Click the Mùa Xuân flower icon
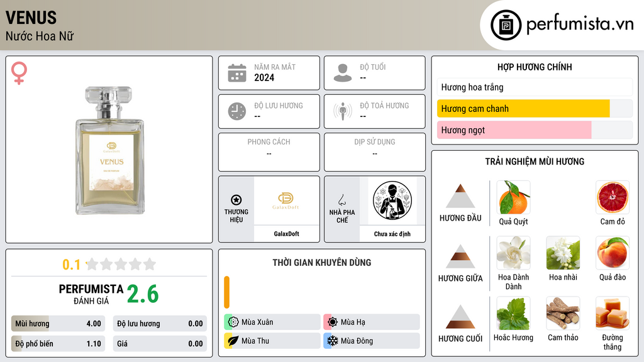This screenshot has height=362, width=644. coord(233,322)
